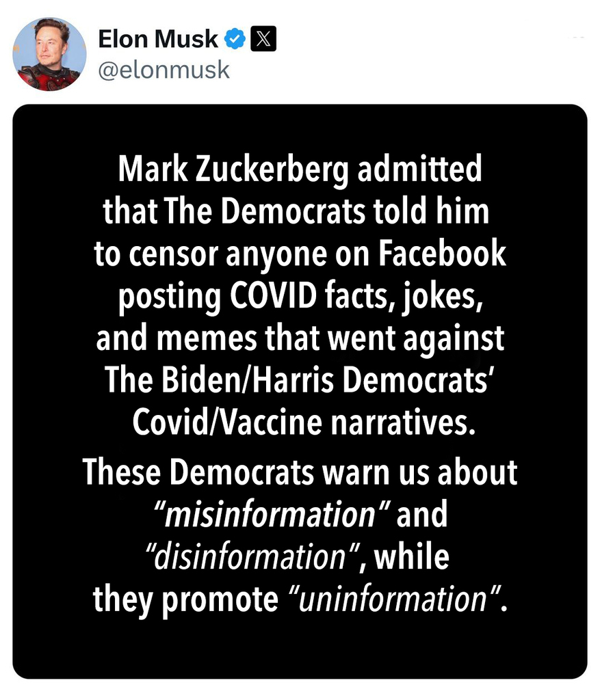This screenshot has height=700, width=600.
Task: Click the "and memes that went against" line
Action: [x=300, y=338]
